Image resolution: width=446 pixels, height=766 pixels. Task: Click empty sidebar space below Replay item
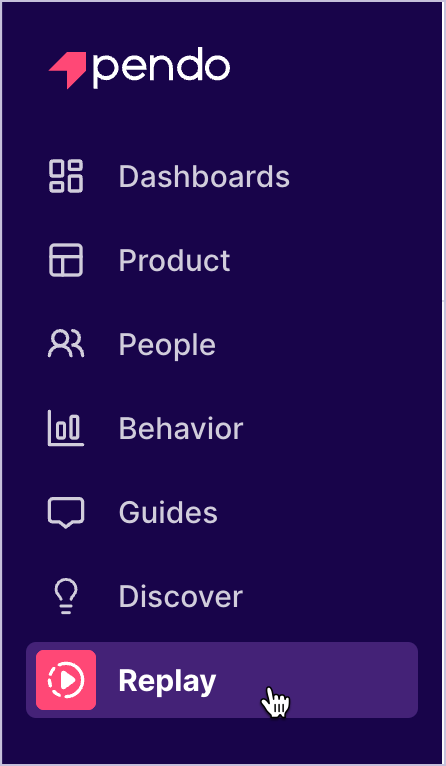(x=223, y=740)
